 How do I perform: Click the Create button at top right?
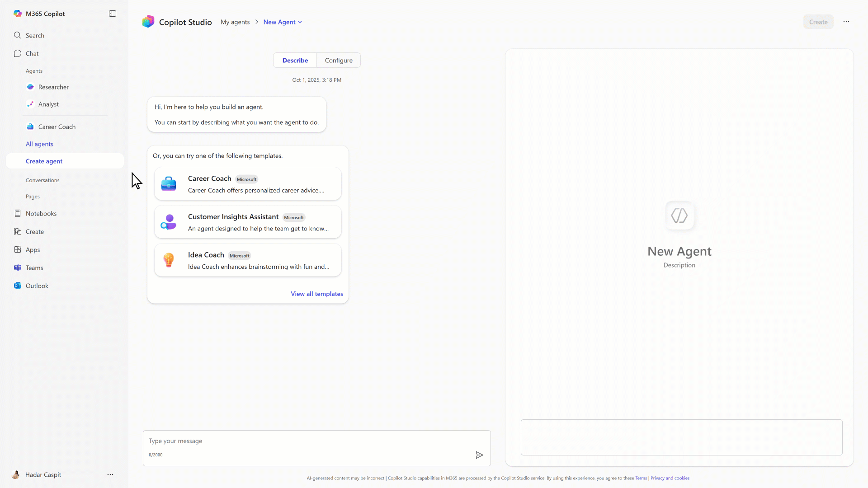pos(818,22)
